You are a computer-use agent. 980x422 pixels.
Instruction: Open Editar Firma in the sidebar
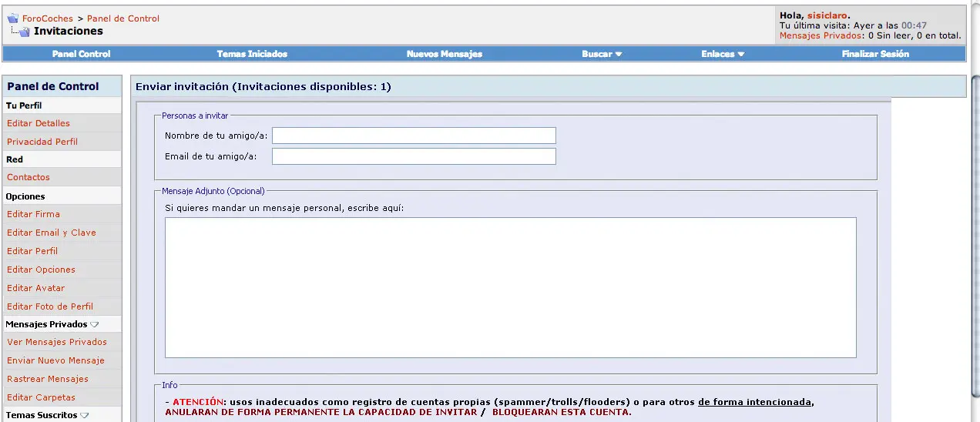coord(33,214)
